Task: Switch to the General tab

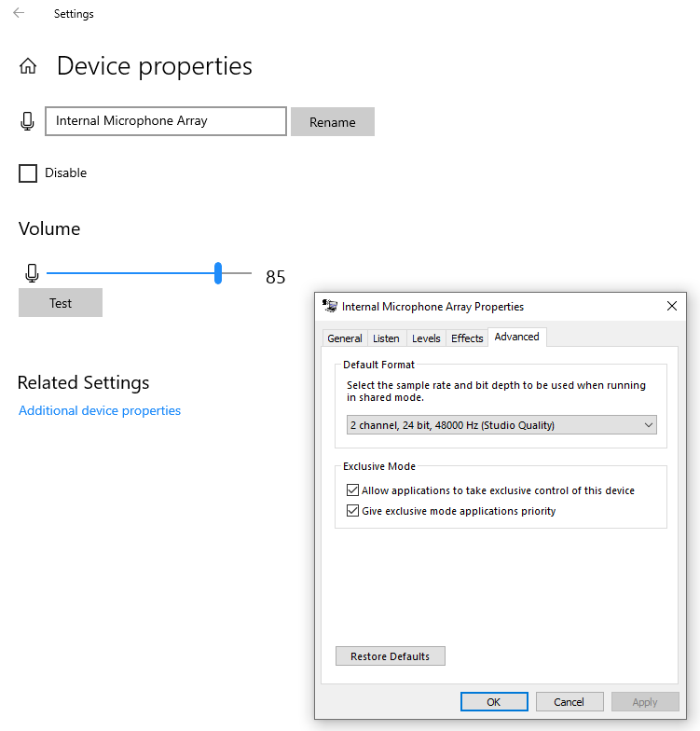Action: point(345,338)
